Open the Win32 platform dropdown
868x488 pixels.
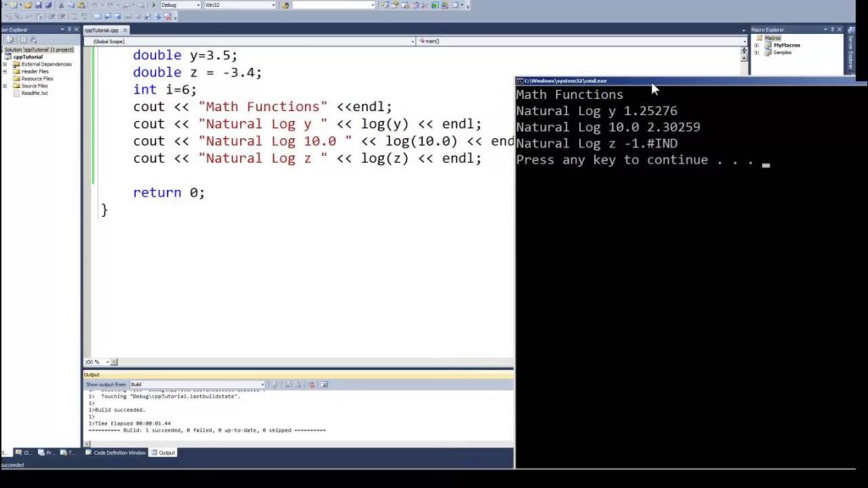[x=240, y=5]
